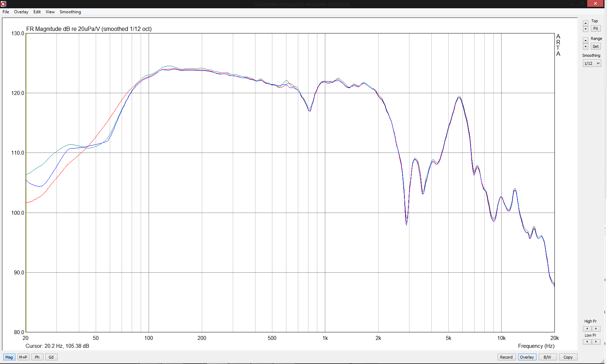Toggle B/W color mode button

[547, 357]
